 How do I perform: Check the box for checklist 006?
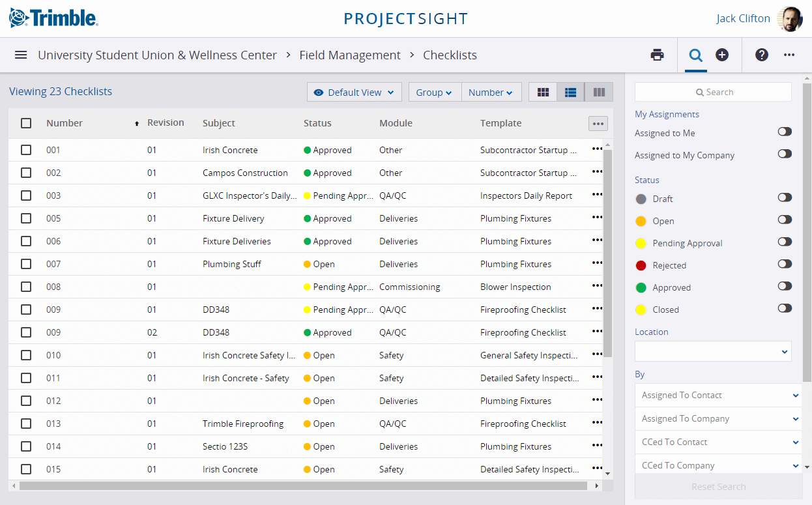click(26, 241)
